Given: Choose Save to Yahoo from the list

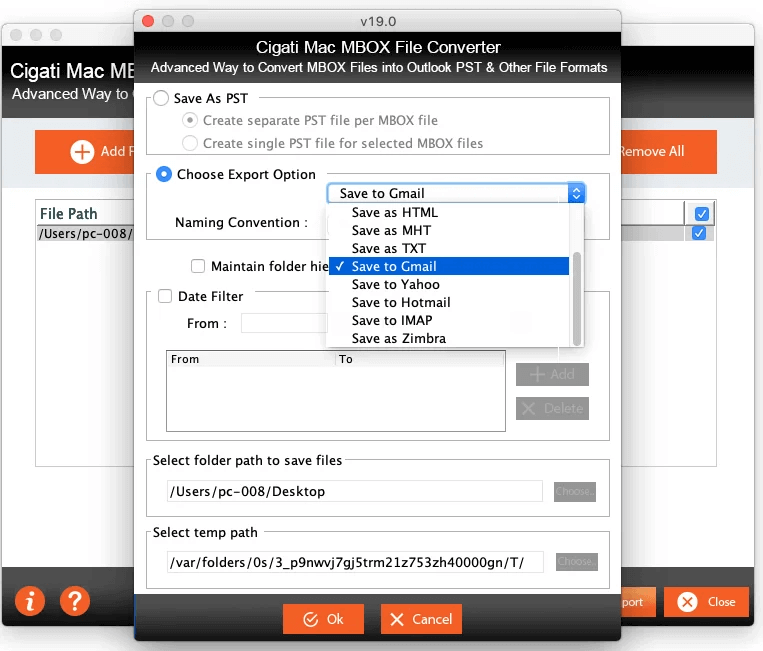Looking at the screenshot, I should pyautogui.click(x=449, y=284).
